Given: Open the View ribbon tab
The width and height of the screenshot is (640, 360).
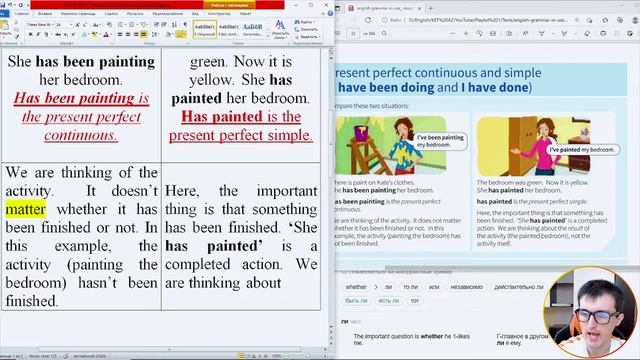Looking at the screenshot, I should coord(195,13).
